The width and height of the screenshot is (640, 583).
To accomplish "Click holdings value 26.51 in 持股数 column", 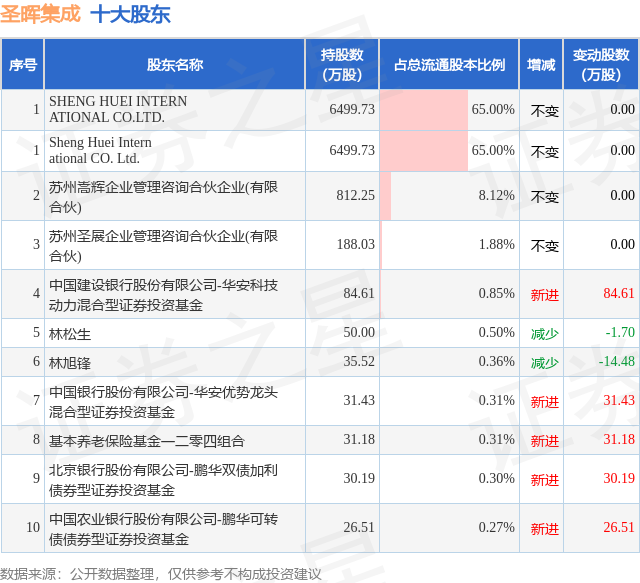I will tap(358, 527).
